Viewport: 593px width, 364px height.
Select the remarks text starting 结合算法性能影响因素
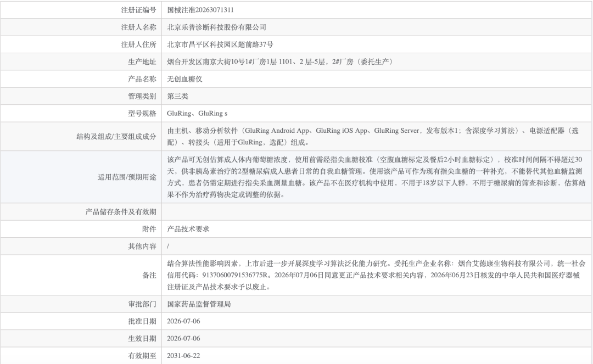click(x=376, y=275)
